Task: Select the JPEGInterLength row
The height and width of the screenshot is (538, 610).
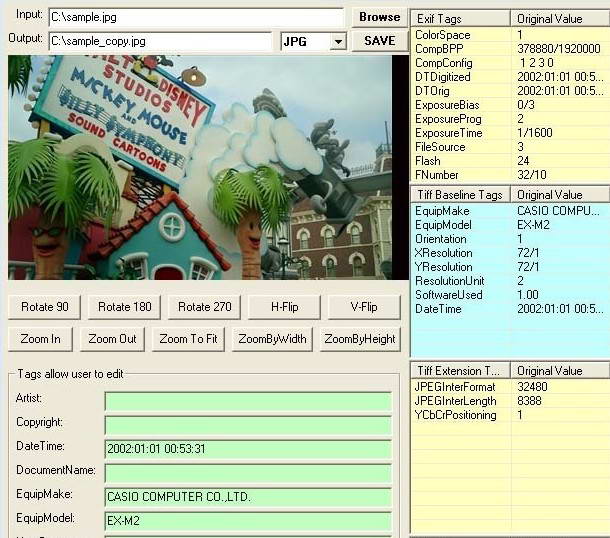Action: coord(510,401)
